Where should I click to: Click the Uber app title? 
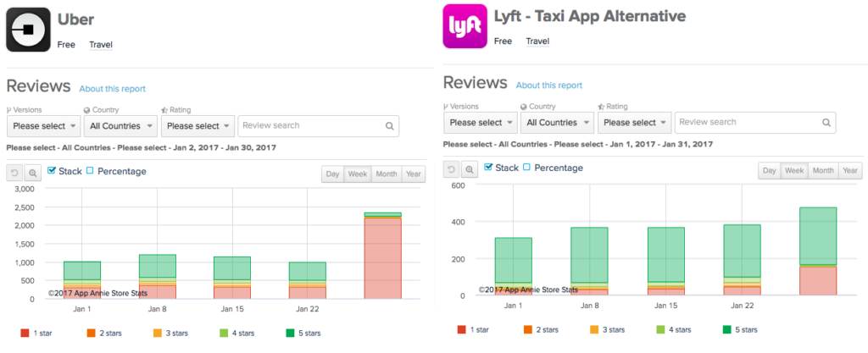tap(75, 19)
